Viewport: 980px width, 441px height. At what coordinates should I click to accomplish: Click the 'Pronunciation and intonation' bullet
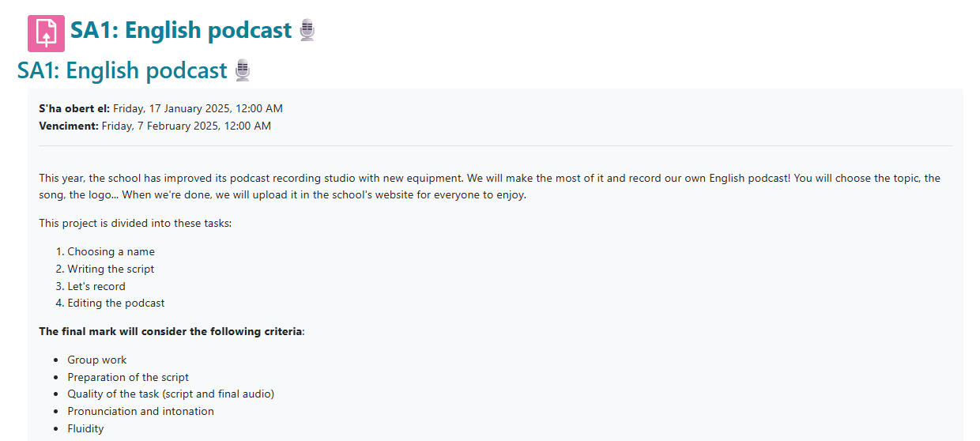[141, 411]
